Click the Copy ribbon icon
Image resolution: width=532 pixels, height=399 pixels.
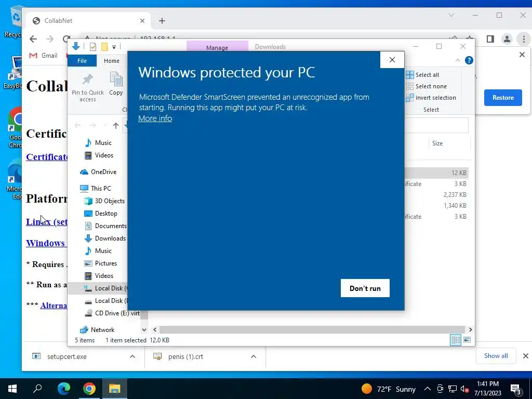[116, 84]
